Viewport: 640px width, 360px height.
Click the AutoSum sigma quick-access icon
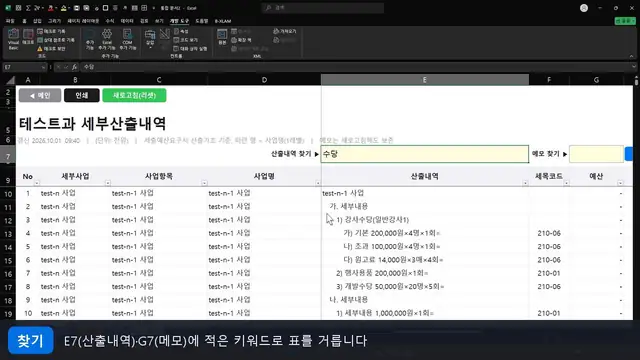(28, 8)
